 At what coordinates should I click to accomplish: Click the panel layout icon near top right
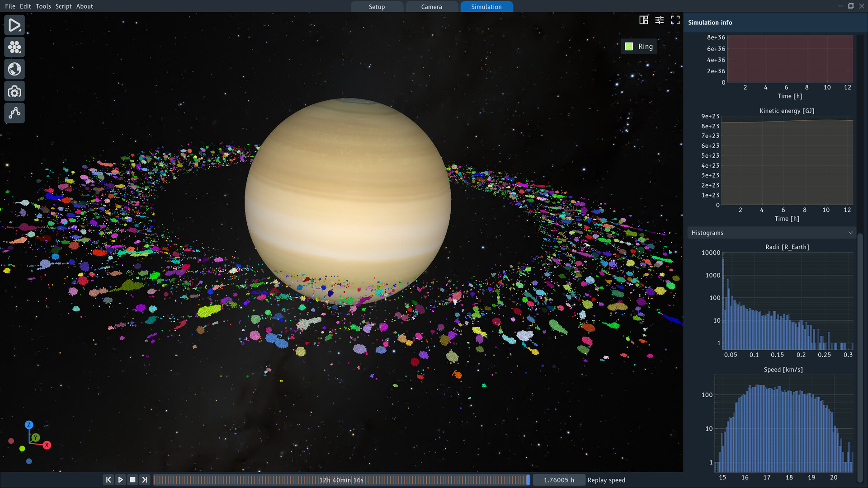[643, 20]
